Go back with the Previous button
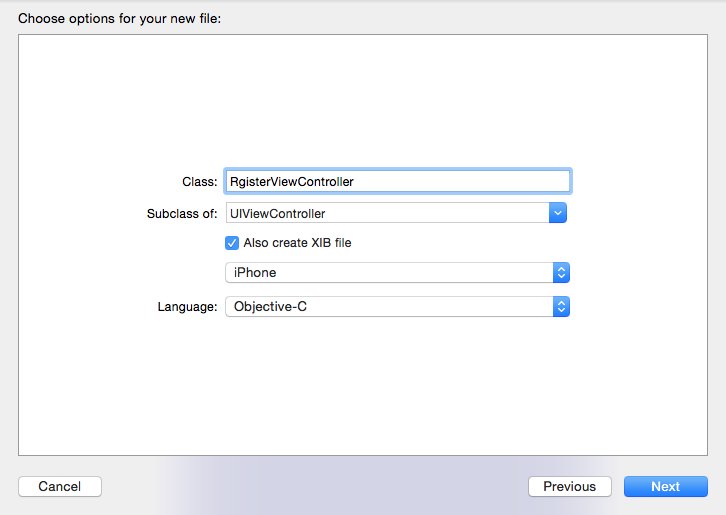The image size is (726, 515). 569,487
